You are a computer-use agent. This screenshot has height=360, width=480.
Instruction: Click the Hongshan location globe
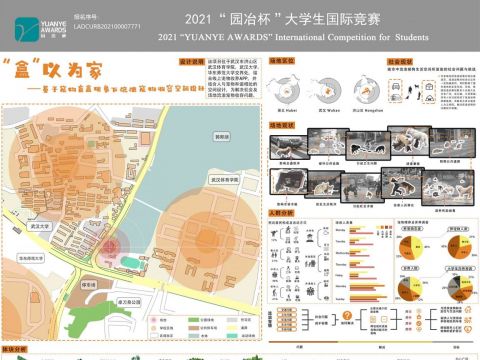pos(367,91)
